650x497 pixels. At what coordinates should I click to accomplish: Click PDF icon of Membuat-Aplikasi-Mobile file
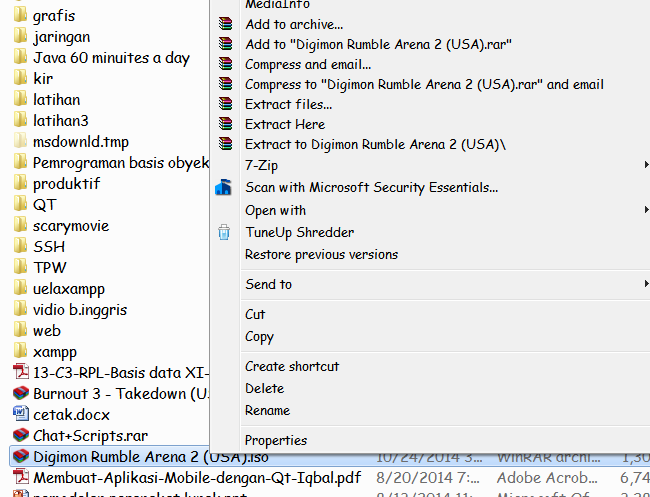pyautogui.click(x=21, y=477)
